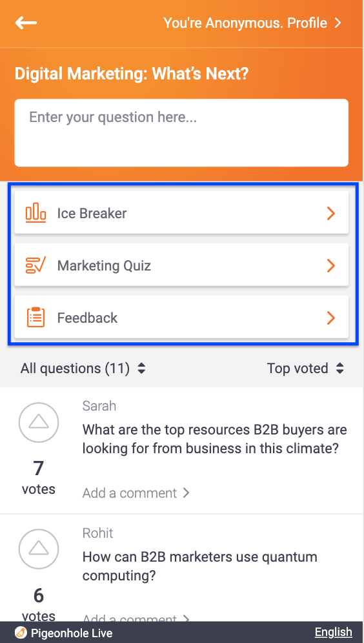Open the profile chevron beside Profile
Screen dimensions: 364x643
coord(338,23)
